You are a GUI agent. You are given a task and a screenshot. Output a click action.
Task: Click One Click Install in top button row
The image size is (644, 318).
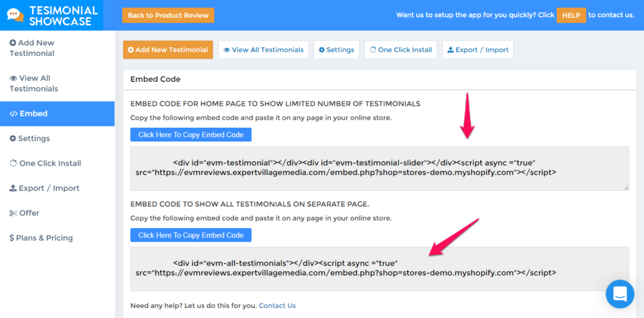click(x=401, y=50)
